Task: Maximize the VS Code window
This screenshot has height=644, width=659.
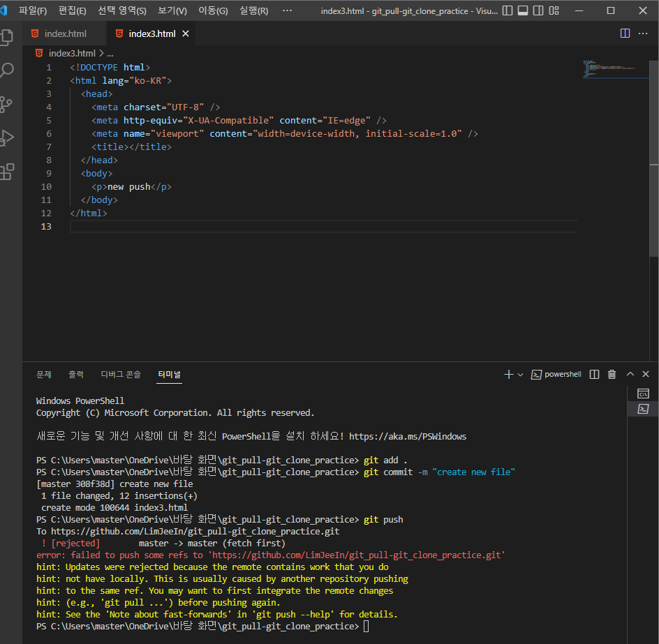Action: [611, 10]
